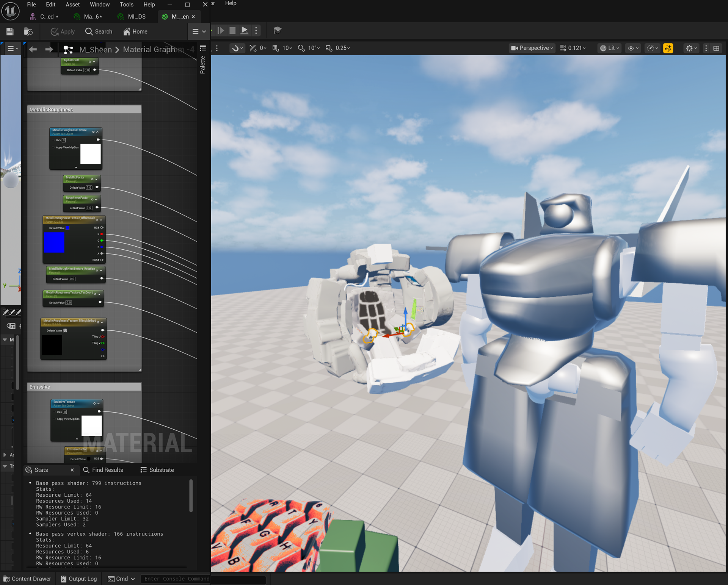728x585 pixels.
Task: Click the graph navigate back arrow
Action: point(33,49)
